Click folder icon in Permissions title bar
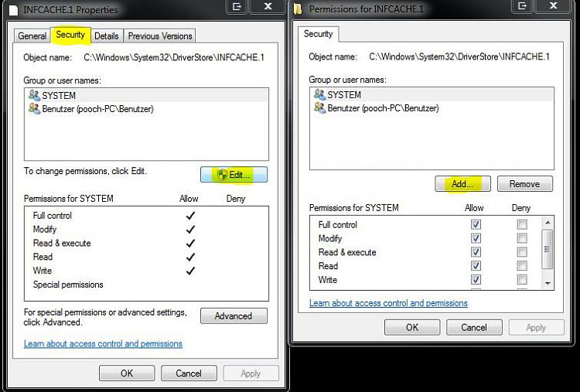Image resolution: width=580 pixels, height=392 pixels. (298, 9)
